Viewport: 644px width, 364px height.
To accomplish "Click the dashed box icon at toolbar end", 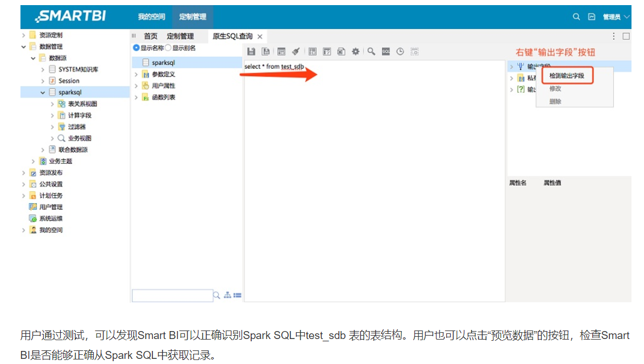I will 415,51.
